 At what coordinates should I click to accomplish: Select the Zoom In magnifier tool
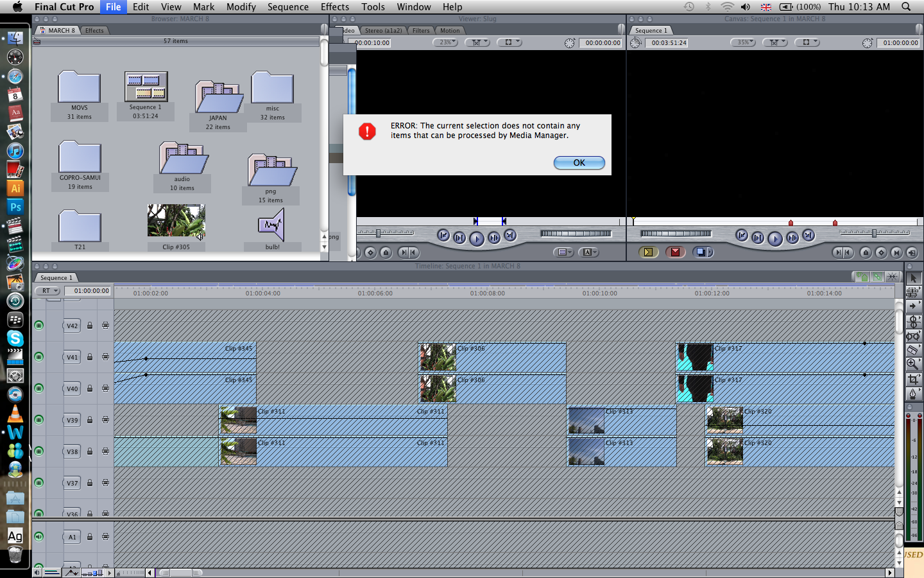(913, 364)
